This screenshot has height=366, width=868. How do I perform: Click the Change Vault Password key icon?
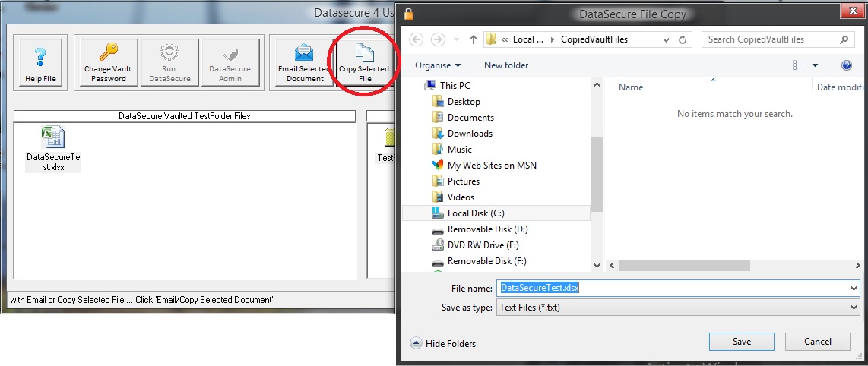click(x=108, y=53)
